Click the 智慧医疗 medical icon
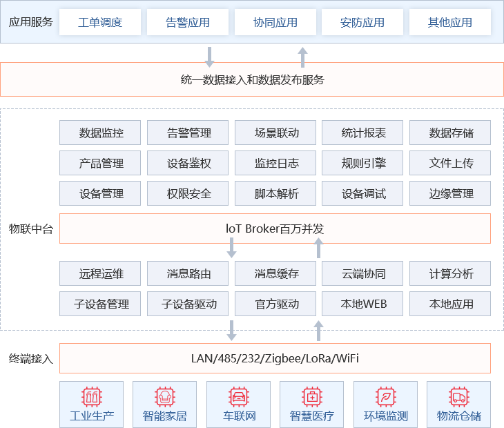The width and height of the screenshot is (504, 428). tap(311, 396)
